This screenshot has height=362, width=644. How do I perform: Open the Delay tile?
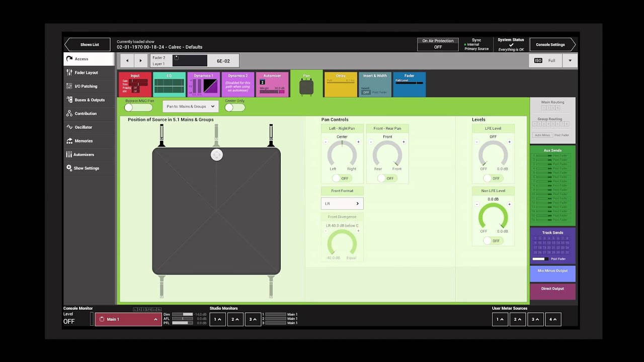click(341, 84)
